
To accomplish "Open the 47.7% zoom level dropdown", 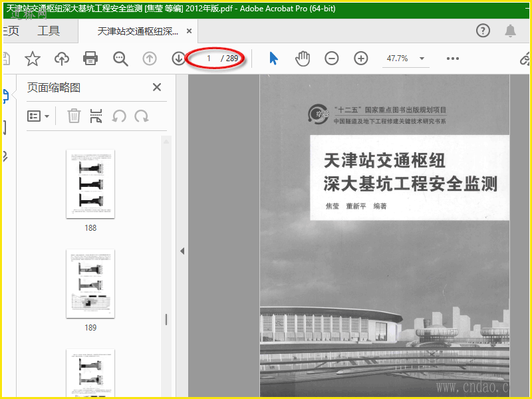I will tap(422, 59).
